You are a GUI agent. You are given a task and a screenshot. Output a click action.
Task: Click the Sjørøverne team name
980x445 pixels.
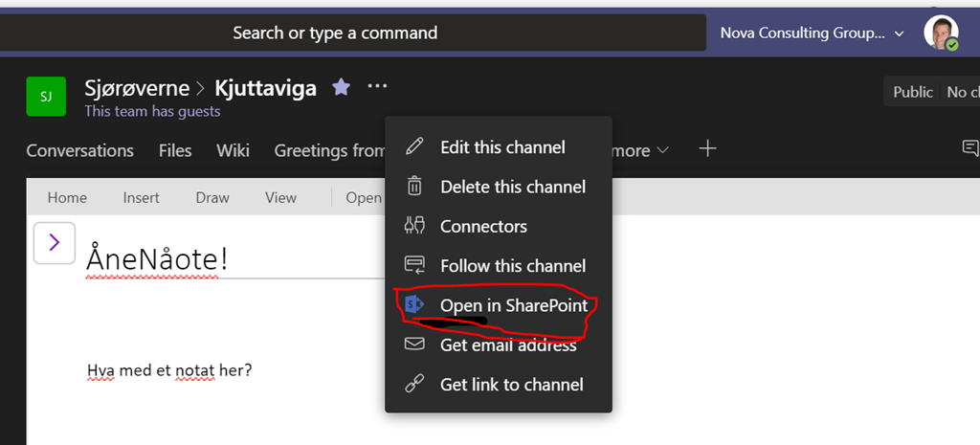(137, 88)
